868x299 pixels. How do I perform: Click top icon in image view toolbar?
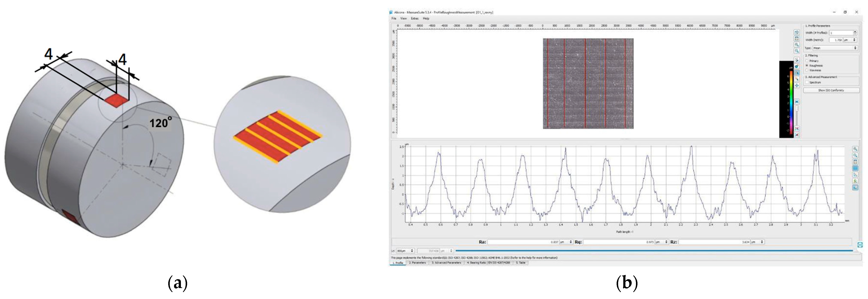coord(797,32)
